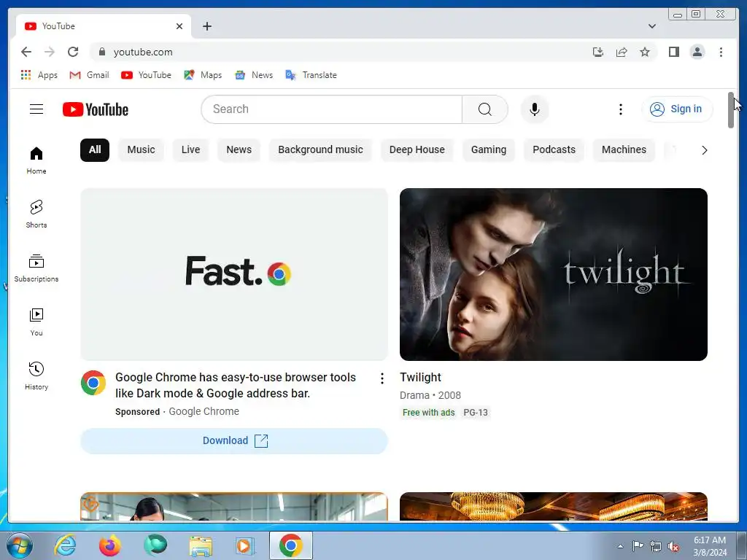
Task: Click the browser forward arrow
Action: 49,52
